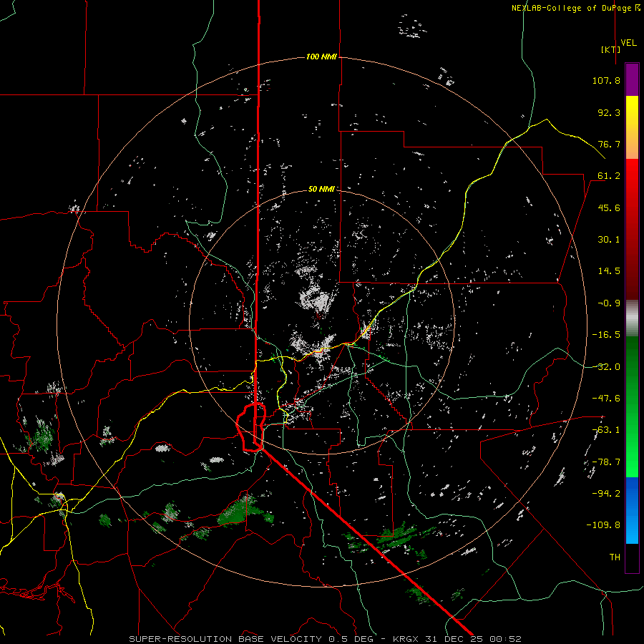644x644 pixels.
Task: Click the 107.8 velocity scale value
Action: 606,80
